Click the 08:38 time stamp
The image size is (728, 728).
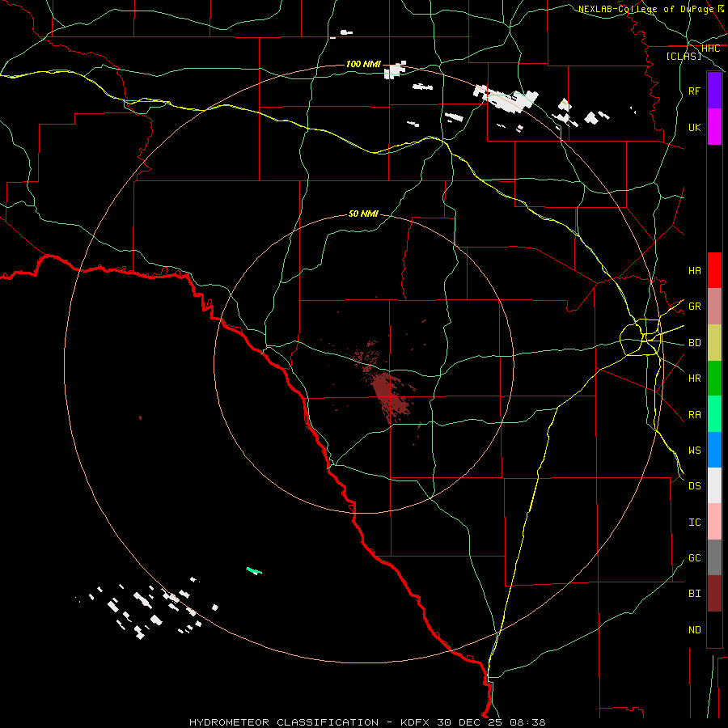tap(527, 722)
